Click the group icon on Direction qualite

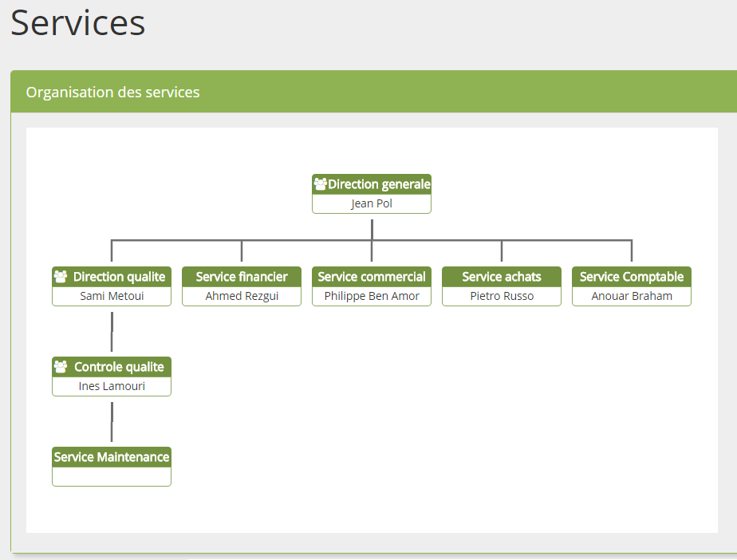(60, 277)
